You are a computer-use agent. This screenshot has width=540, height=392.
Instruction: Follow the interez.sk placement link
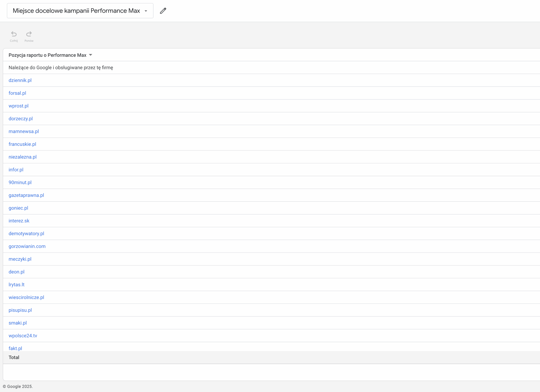coord(19,221)
